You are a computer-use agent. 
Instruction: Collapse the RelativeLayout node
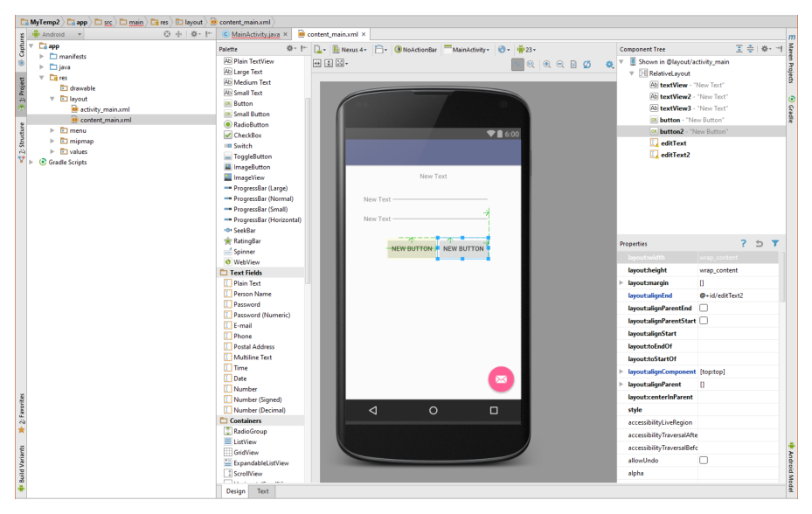pyautogui.click(x=632, y=73)
